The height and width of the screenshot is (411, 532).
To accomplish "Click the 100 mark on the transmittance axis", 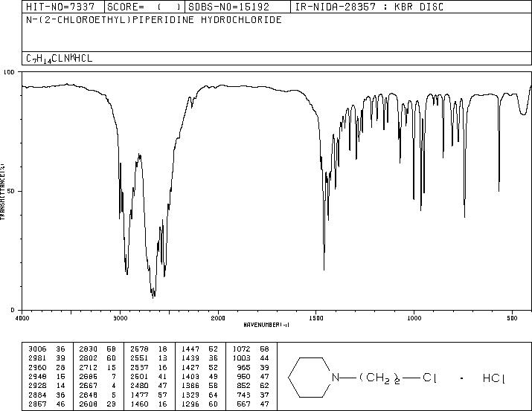I will pos(9,72).
